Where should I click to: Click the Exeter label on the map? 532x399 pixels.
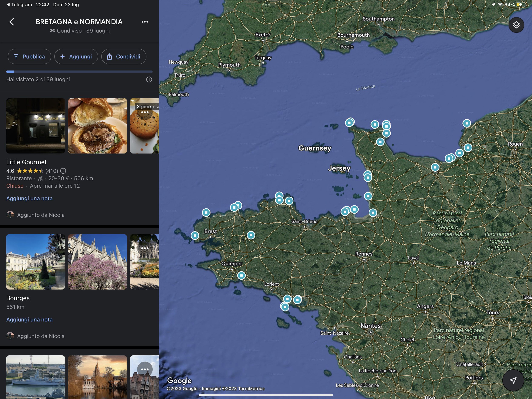tap(263, 35)
